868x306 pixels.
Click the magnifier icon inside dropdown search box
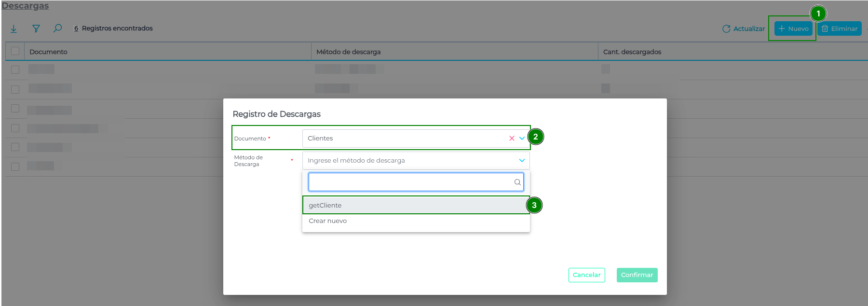click(x=517, y=182)
